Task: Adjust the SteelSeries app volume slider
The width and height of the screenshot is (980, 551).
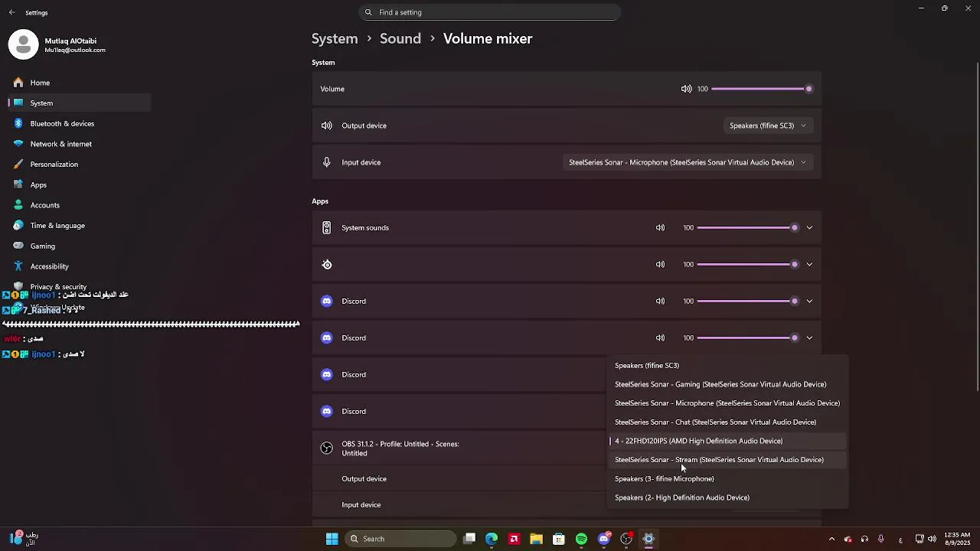Action: 748,264
